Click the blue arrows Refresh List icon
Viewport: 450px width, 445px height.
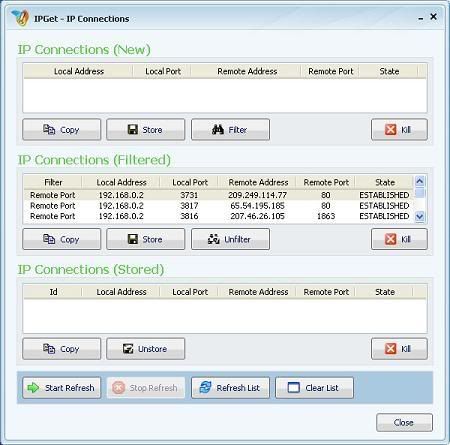205,387
